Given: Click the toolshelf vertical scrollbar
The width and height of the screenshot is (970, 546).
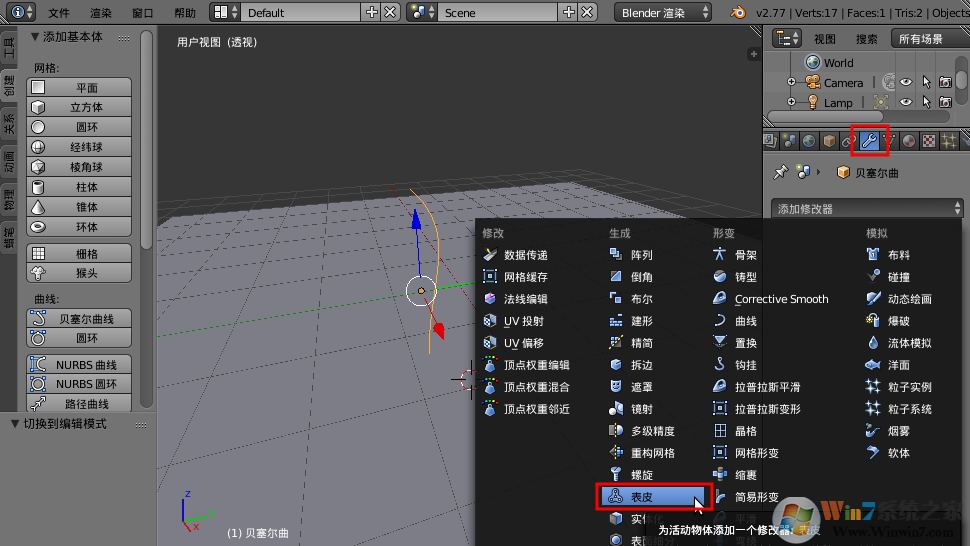Looking at the screenshot, I should (x=146, y=140).
